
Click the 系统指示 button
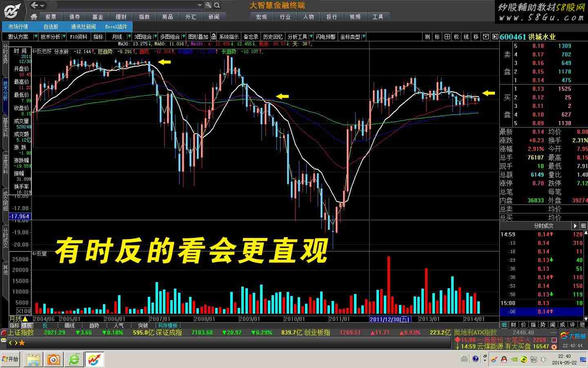click(x=229, y=37)
